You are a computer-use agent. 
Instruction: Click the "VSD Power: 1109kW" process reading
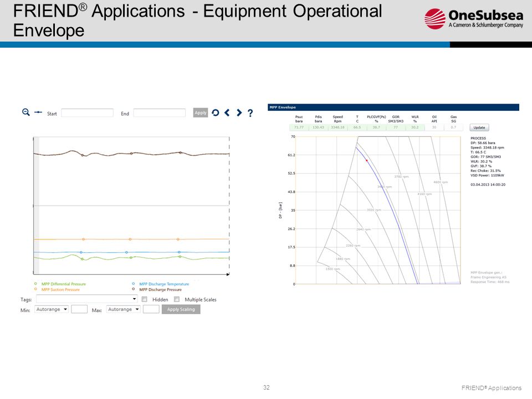487,176
